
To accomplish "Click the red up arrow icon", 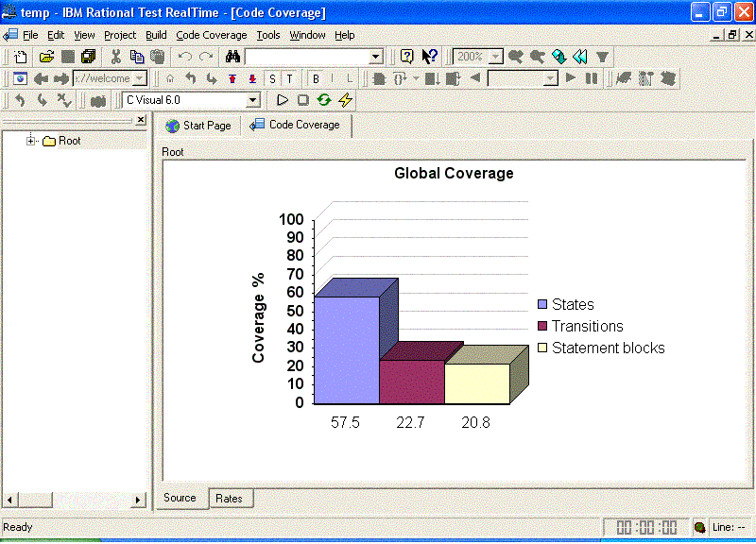I will (232, 78).
